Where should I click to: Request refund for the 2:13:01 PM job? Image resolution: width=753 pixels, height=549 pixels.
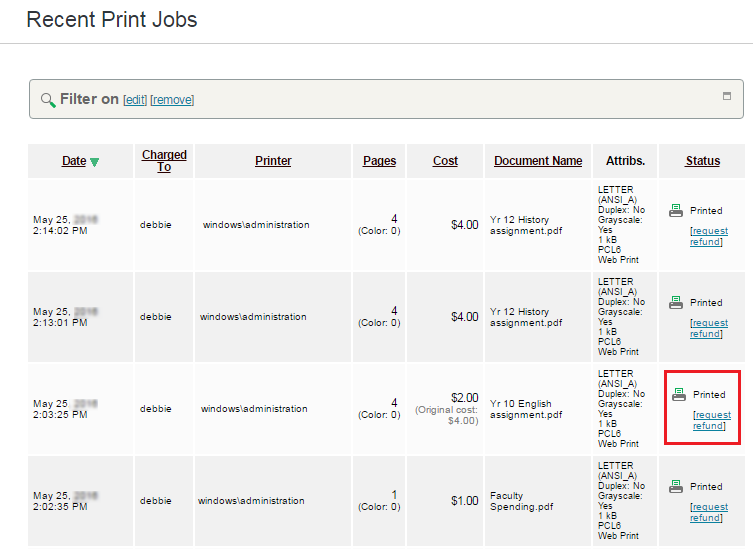tap(708, 328)
